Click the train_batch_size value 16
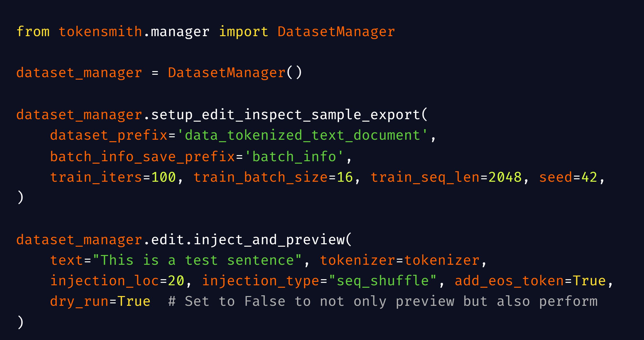Image resolution: width=644 pixels, height=340 pixels. (x=345, y=177)
